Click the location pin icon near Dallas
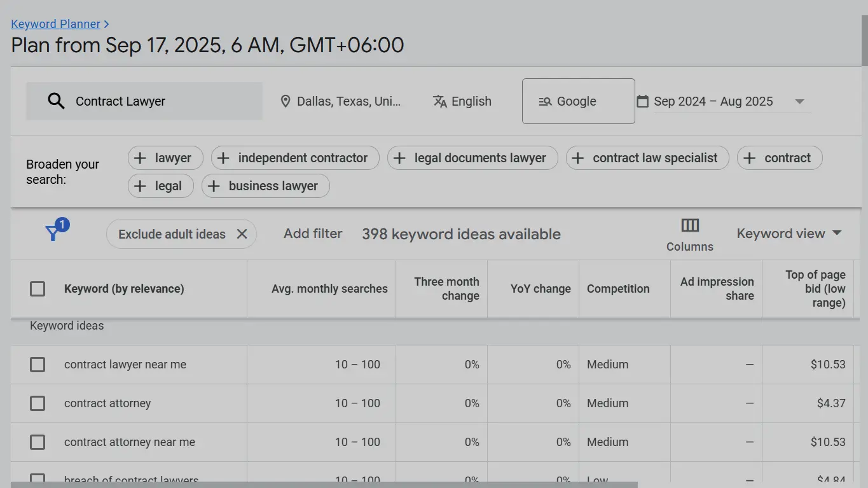The height and width of the screenshot is (488, 868). [x=286, y=101]
